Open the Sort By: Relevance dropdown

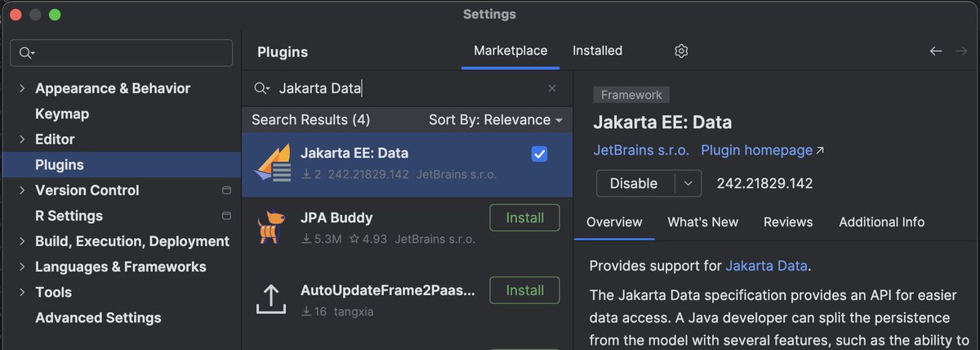[496, 119]
